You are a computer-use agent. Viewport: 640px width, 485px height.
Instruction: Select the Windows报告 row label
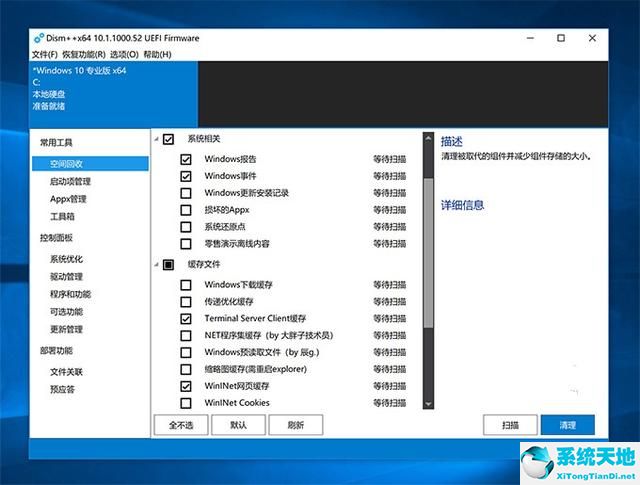230,159
